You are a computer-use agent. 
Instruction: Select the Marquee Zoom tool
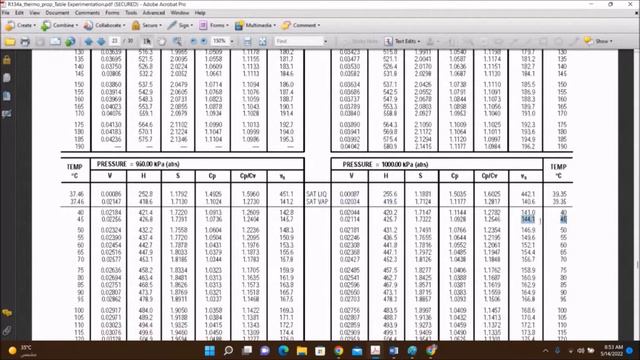pos(177,41)
